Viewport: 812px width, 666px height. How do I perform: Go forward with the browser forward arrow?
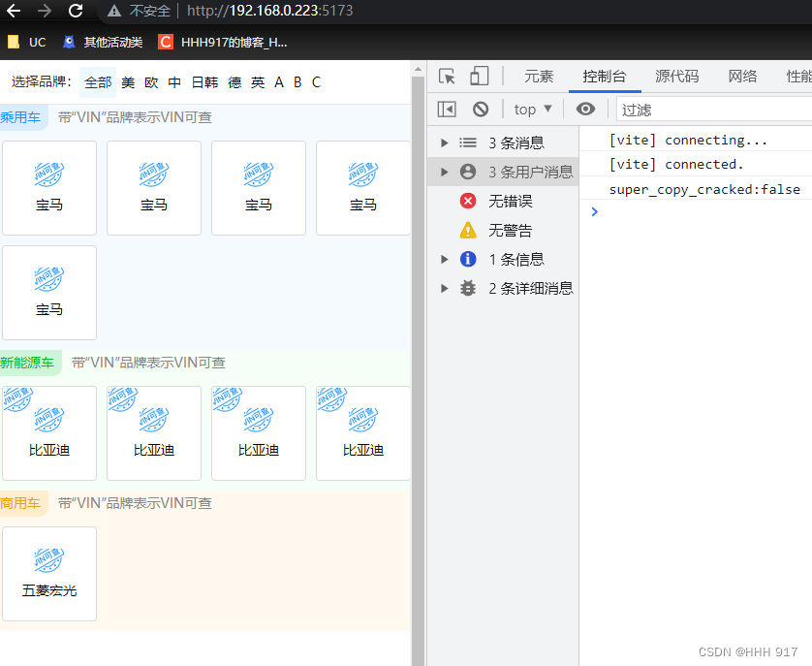click(45, 11)
